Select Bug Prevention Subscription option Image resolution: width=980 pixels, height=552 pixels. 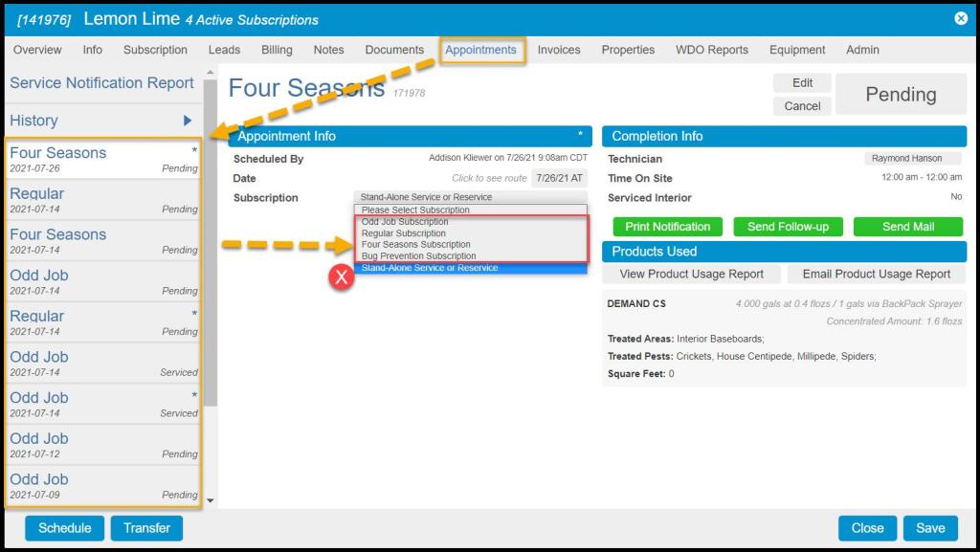coord(418,256)
